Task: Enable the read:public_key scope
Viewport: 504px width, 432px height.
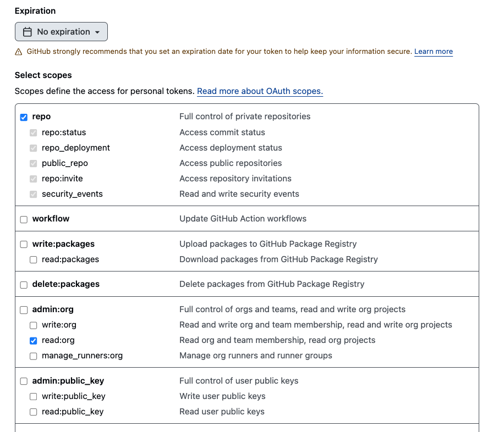Action: (34, 412)
